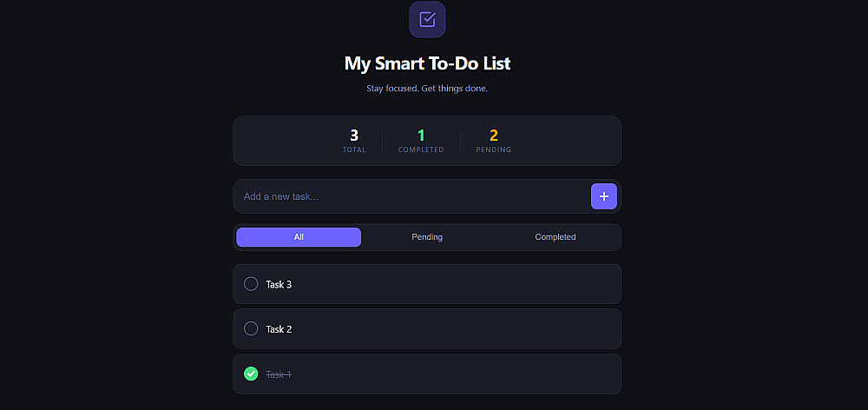Image resolution: width=868 pixels, height=410 pixels.
Task: Mark Task 3 as complete
Action: click(x=251, y=284)
